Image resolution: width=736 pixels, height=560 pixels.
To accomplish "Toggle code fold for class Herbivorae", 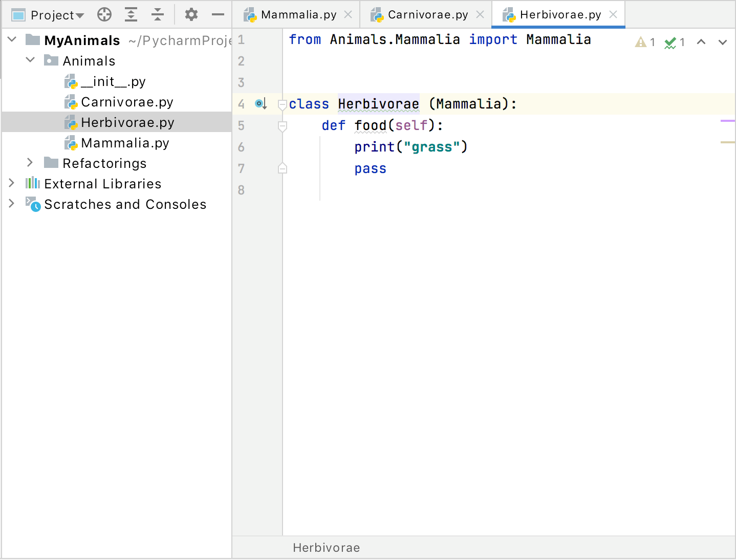I will (282, 105).
